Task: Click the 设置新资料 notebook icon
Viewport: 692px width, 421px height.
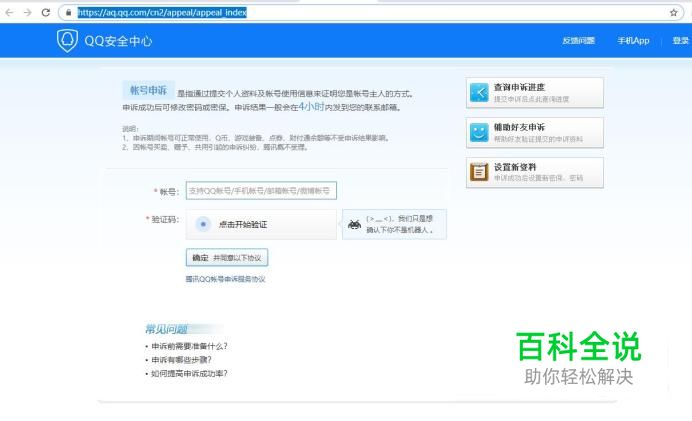Action: coord(479,172)
